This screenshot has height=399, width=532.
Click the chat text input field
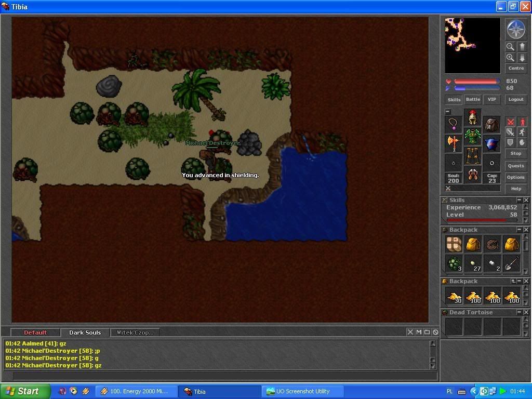tap(225, 376)
